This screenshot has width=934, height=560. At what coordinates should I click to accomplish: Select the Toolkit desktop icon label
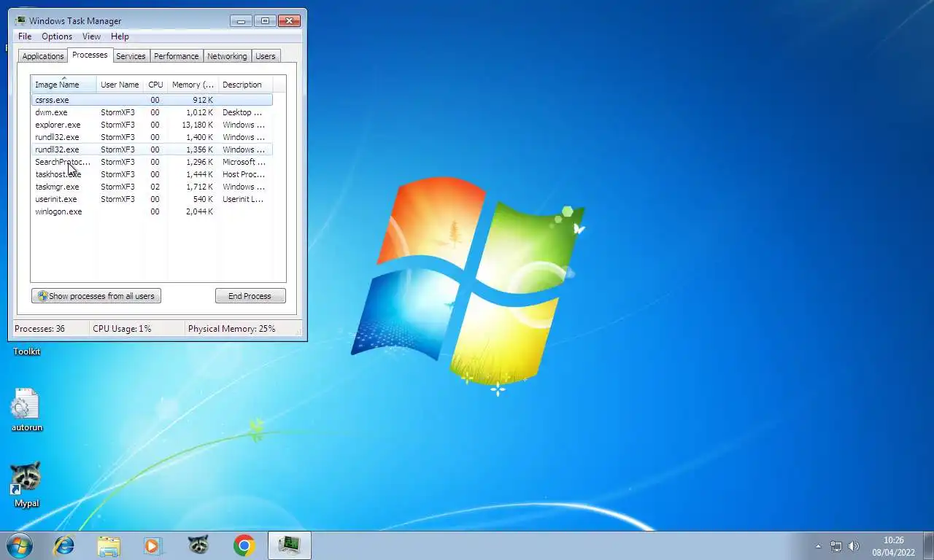pyautogui.click(x=26, y=351)
